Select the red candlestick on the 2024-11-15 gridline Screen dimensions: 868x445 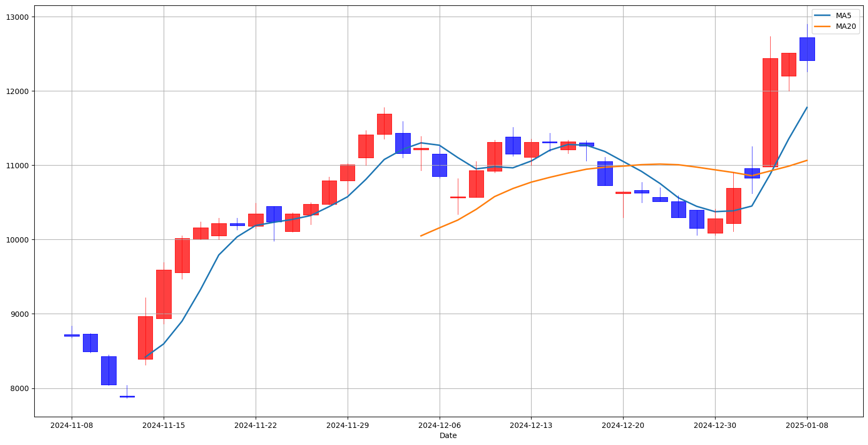click(x=164, y=294)
